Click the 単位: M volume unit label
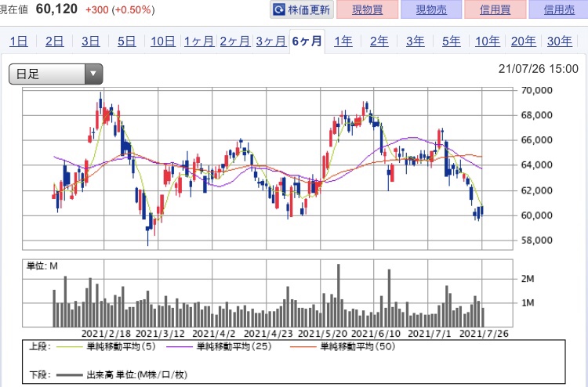 (42, 266)
